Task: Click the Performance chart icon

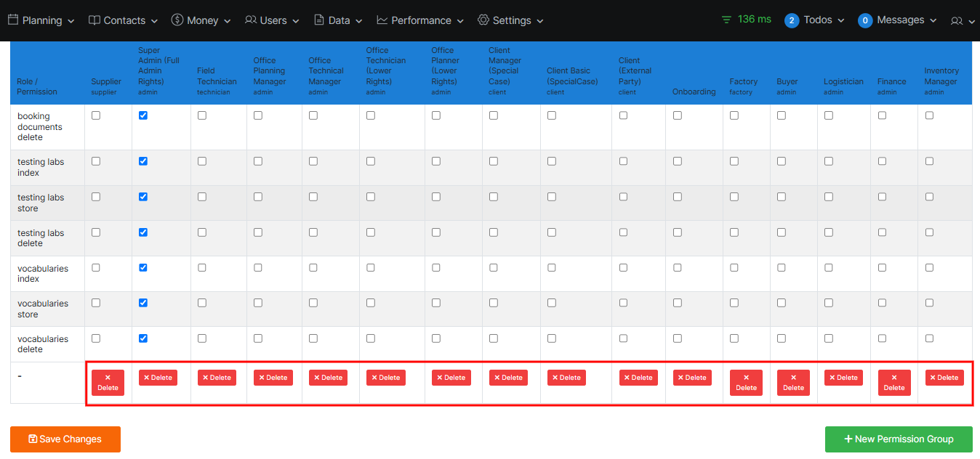Action: 382,20
